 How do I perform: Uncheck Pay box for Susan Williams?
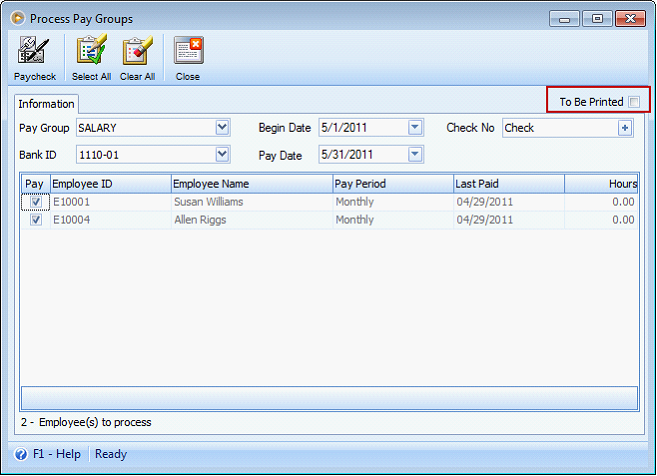coord(36,202)
